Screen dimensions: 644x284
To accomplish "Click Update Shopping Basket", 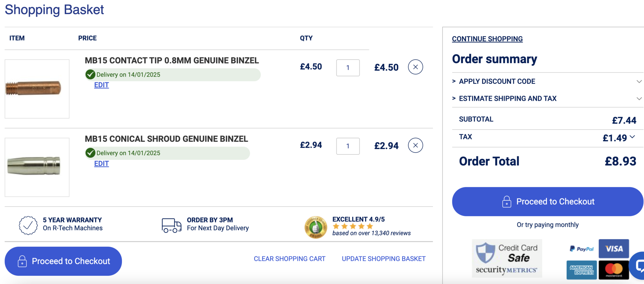I will (x=384, y=259).
